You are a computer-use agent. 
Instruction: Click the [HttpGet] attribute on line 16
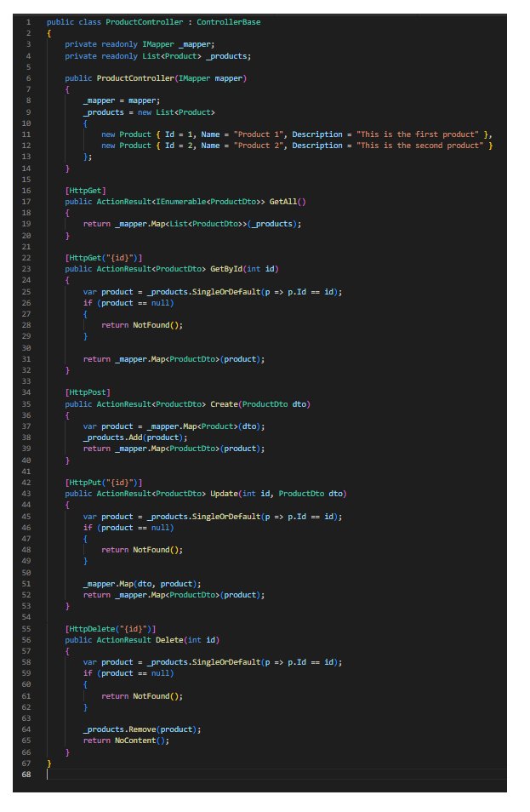pos(86,191)
